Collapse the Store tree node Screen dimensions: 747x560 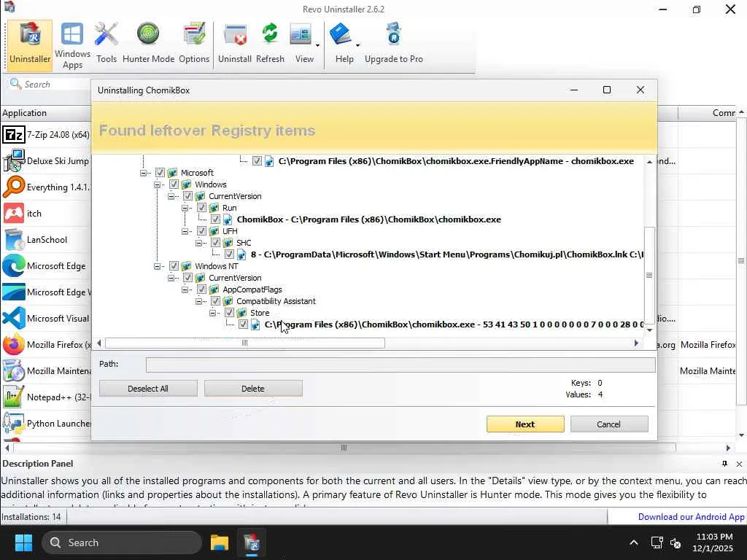212,313
